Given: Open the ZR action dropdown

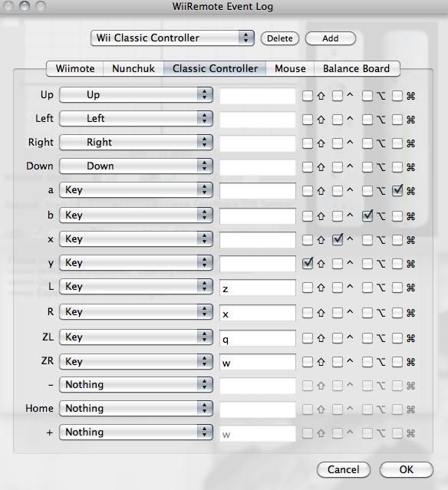Looking at the screenshot, I should pos(136,362).
